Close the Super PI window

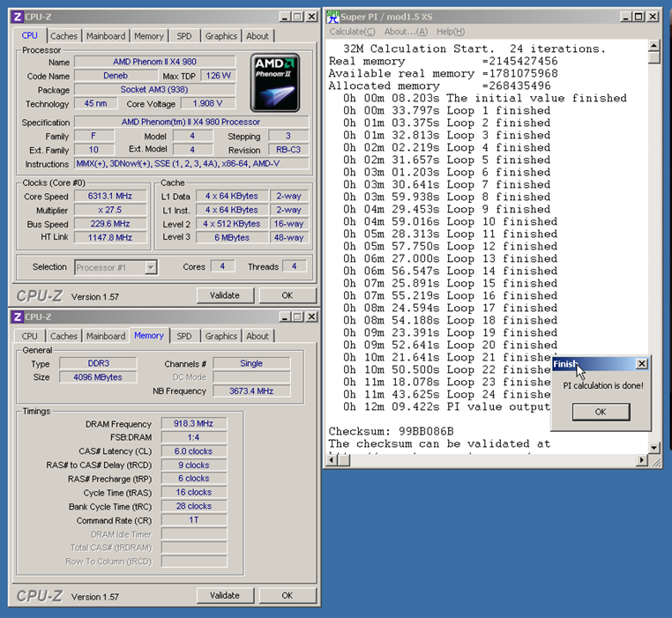(x=653, y=17)
